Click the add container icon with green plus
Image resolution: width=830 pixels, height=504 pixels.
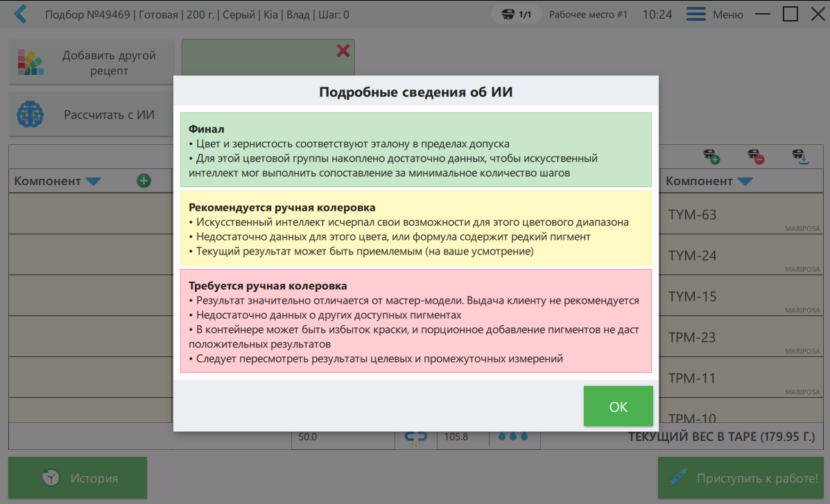pyautogui.click(x=711, y=157)
